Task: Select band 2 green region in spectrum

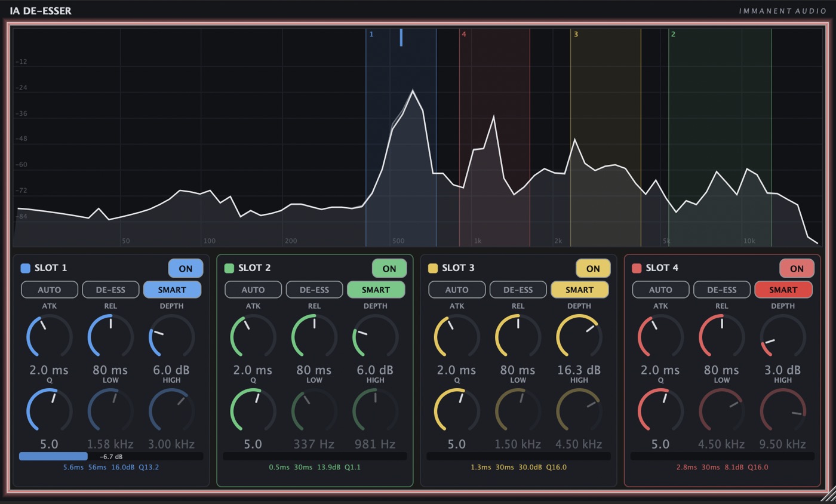Action: coord(720,137)
